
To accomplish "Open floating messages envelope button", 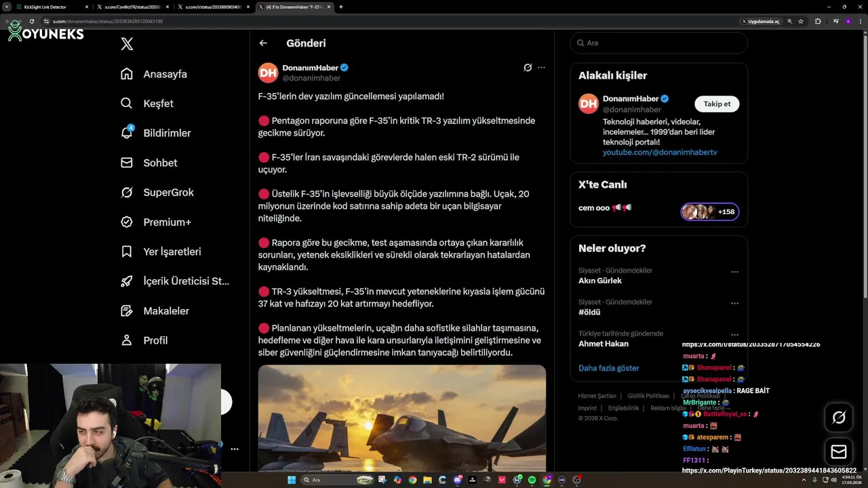I will [839, 451].
